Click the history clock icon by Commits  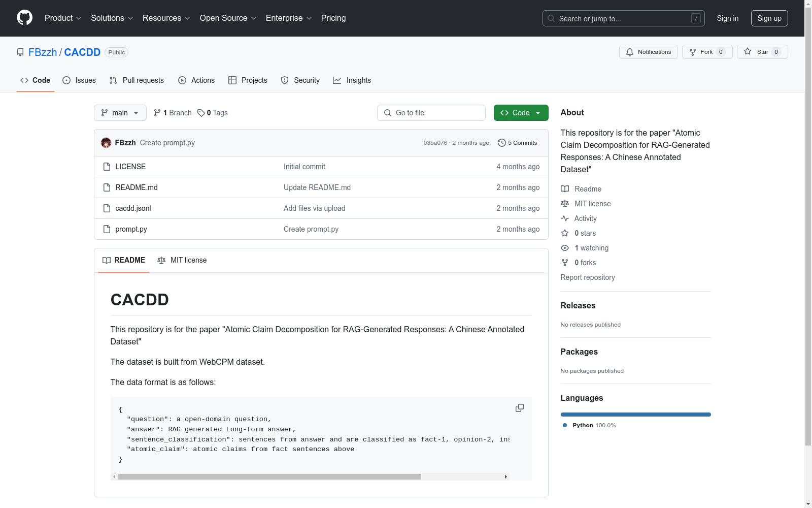pyautogui.click(x=502, y=143)
